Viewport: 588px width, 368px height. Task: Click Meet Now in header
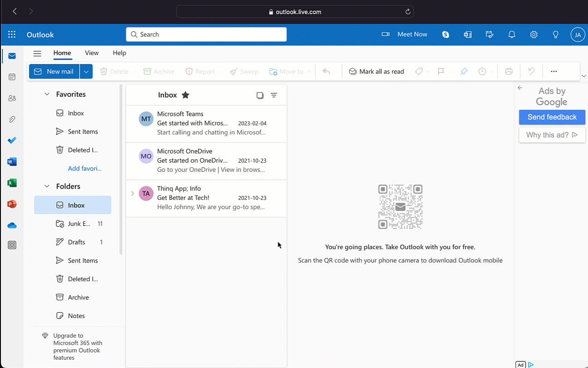click(x=404, y=34)
